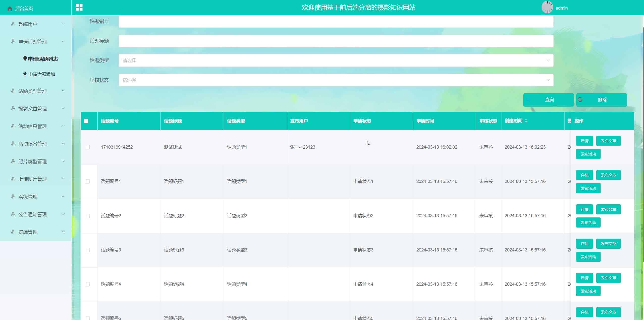This screenshot has width=644, height=320.
Task: Check the row checkbox for 1710316914252
Action: tap(87, 147)
